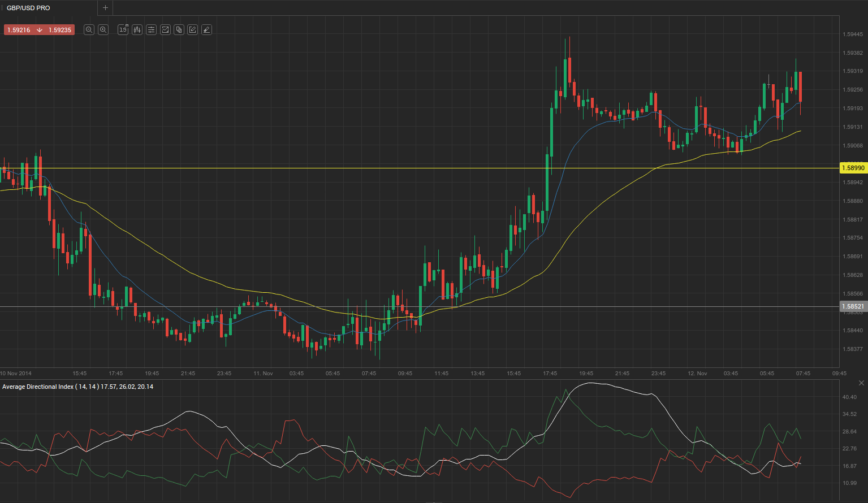The image size is (868, 503).
Task: Click the 1.59445 price axis label
Action: click(853, 34)
